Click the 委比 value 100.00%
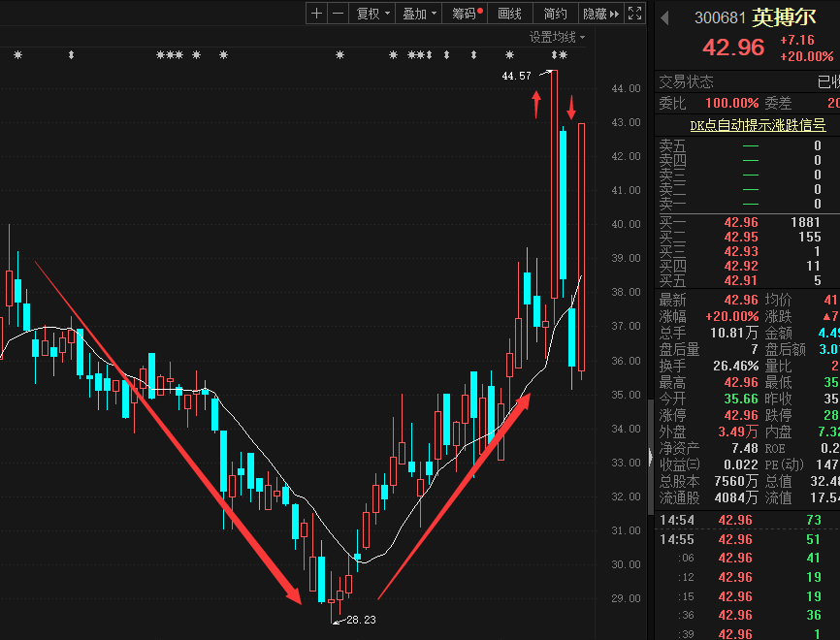 point(731,103)
